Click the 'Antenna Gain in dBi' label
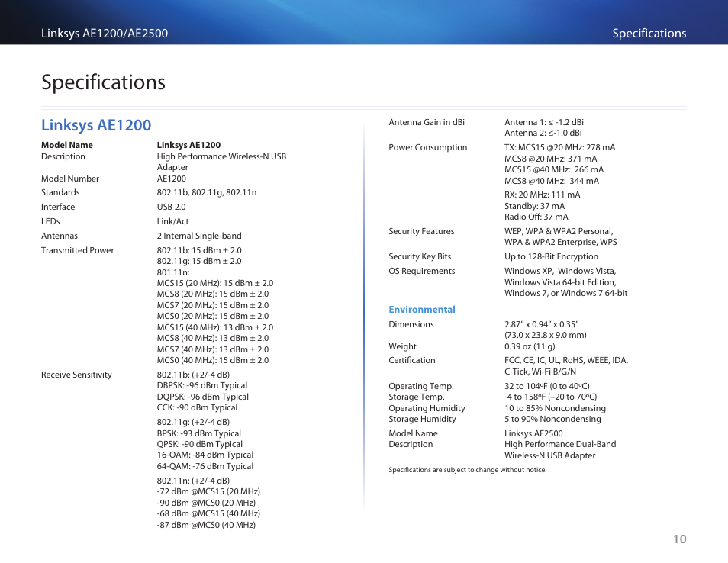The image size is (728, 563). click(427, 122)
